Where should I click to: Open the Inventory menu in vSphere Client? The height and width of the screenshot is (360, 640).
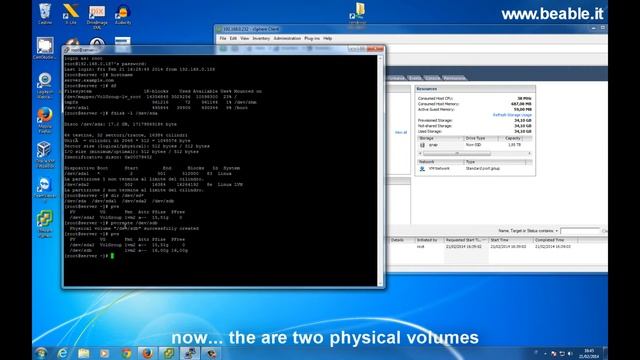click(261, 38)
